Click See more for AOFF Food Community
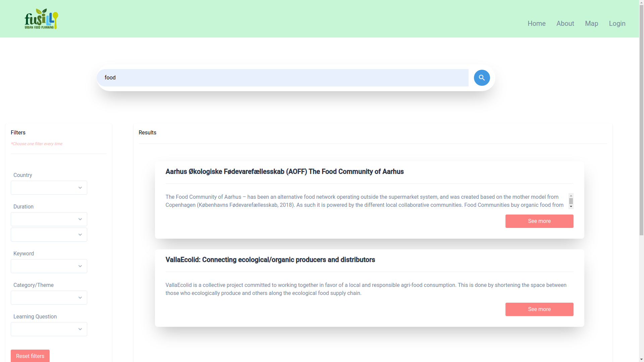The height and width of the screenshot is (362, 644). pos(539,221)
